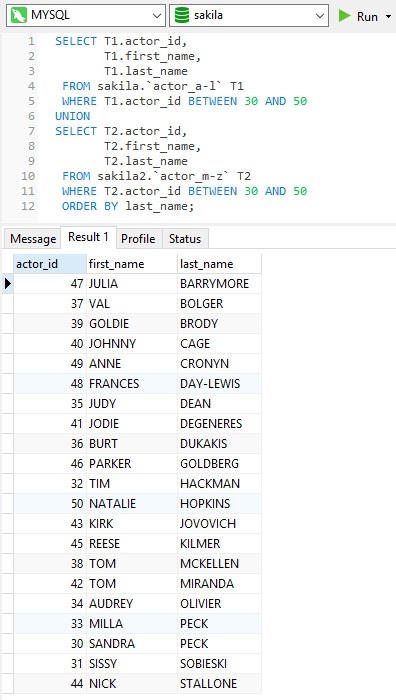396x700 pixels.
Task: Switch to the Profile tab
Action: 138,239
